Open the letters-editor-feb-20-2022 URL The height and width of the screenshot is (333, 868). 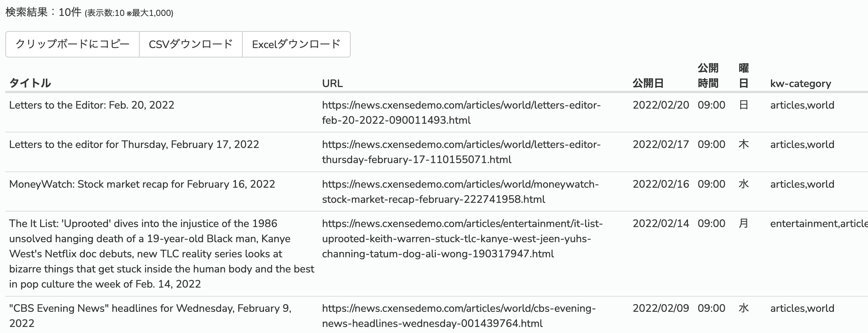tap(461, 112)
